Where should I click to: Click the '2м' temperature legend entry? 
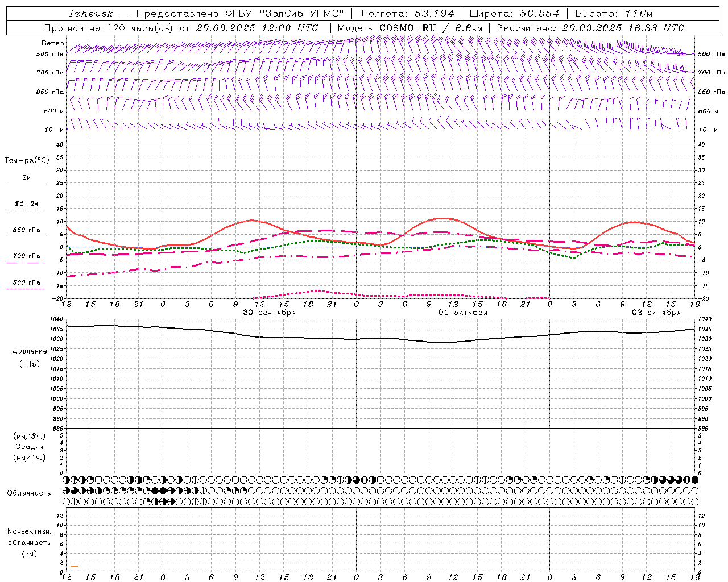point(27,177)
